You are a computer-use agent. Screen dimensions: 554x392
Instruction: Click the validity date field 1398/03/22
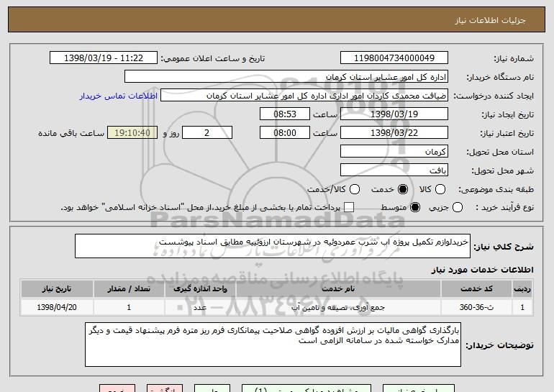coord(394,133)
